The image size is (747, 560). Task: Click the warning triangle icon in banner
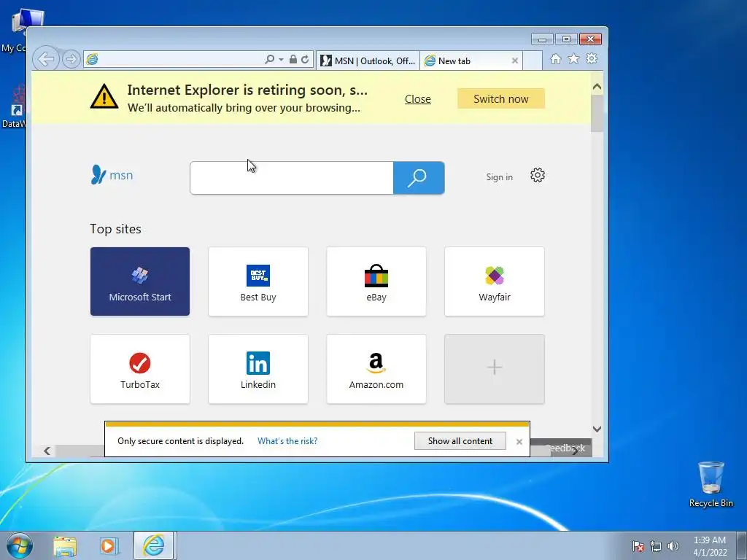[x=104, y=97]
